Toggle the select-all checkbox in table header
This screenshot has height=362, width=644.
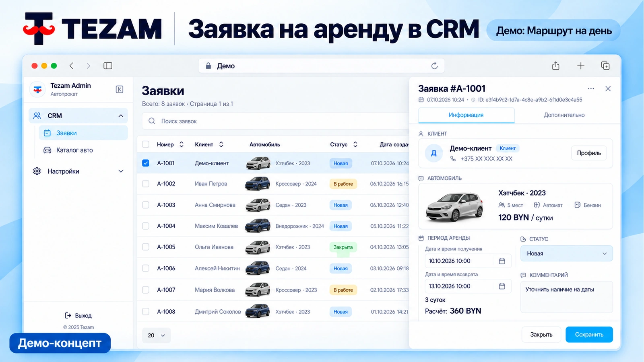(x=146, y=144)
